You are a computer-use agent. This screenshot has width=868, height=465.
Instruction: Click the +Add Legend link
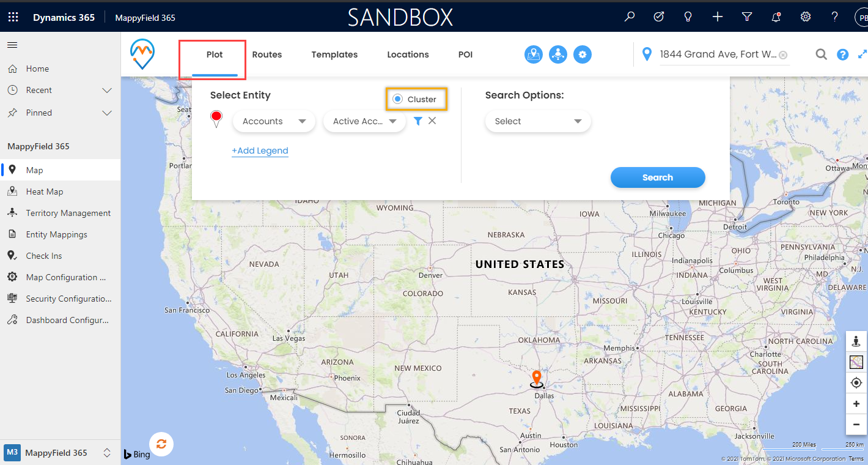(260, 151)
